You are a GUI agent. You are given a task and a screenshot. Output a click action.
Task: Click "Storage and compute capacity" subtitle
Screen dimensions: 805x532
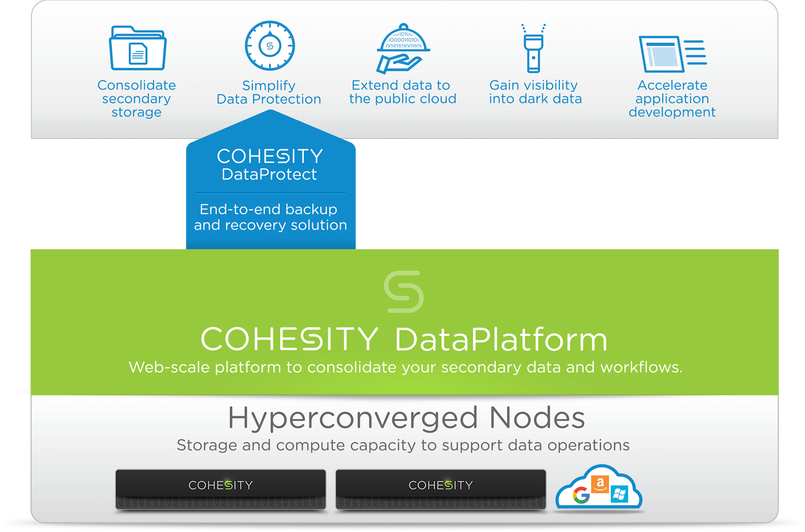point(403,445)
